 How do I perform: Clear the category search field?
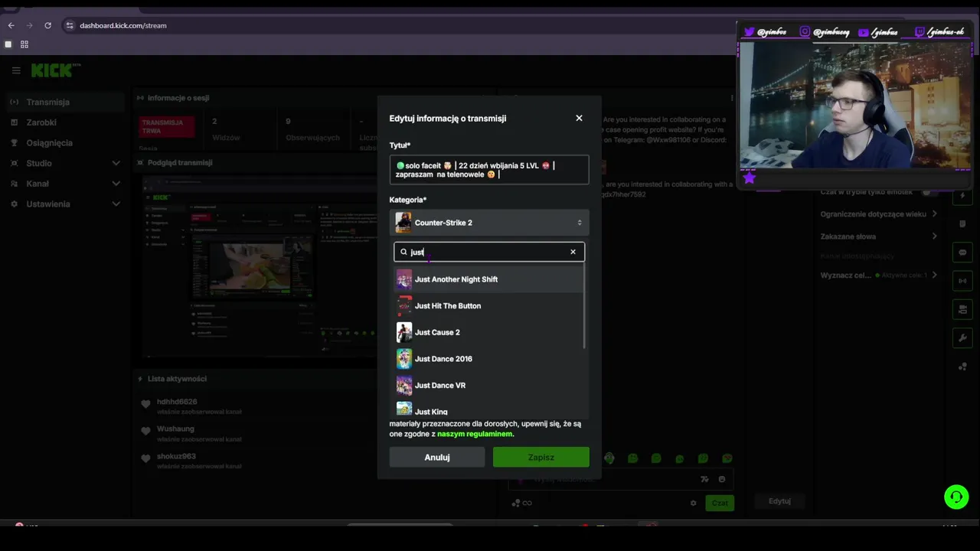573,252
